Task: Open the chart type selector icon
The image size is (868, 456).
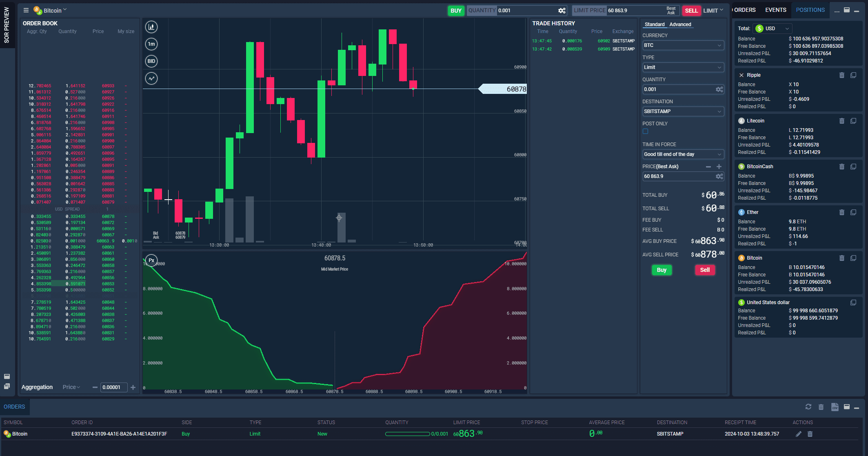Action: point(151,27)
